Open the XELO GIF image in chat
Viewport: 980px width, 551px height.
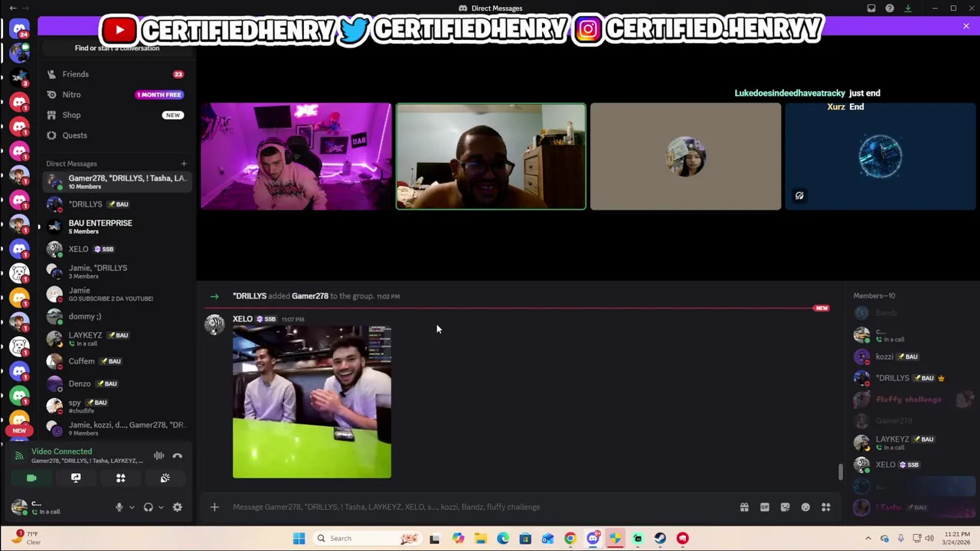tap(312, 402)
